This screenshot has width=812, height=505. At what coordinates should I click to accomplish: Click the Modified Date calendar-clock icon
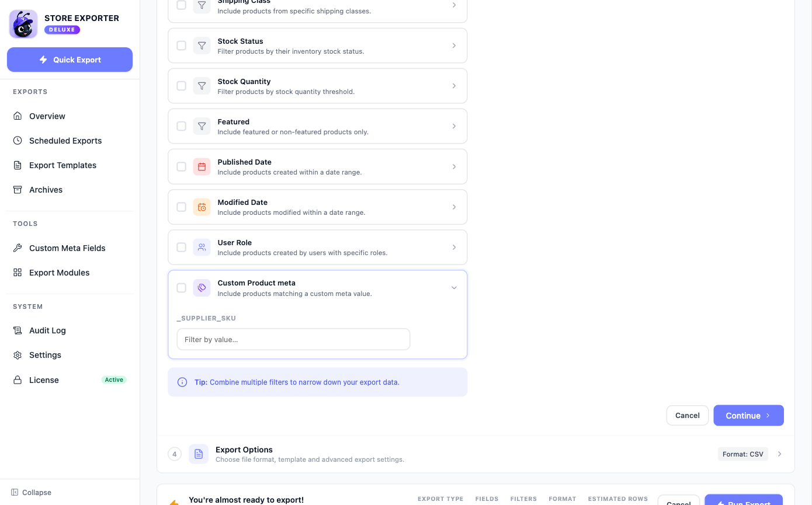[202, 207]
